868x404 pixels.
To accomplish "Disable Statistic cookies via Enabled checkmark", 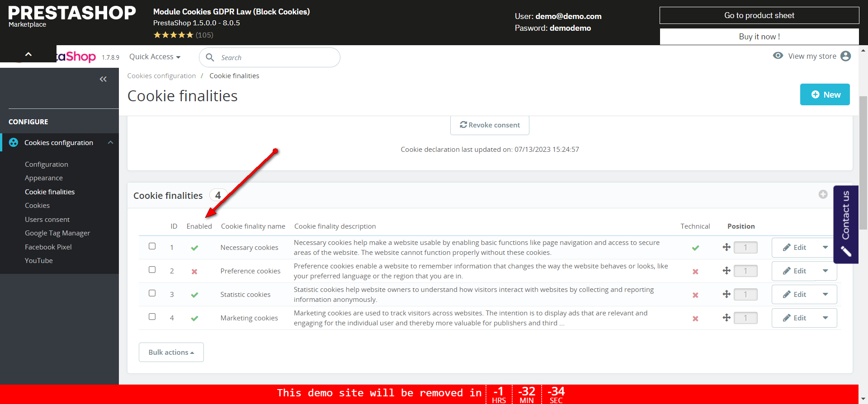I will tap(194, 295).
